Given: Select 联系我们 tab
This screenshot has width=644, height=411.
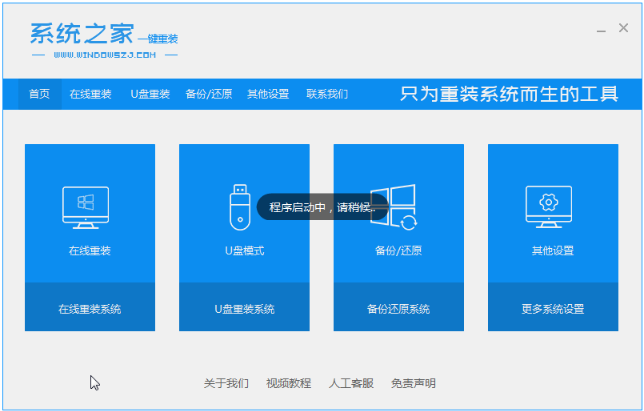Looking at the screenshot, I should [327, 94].
